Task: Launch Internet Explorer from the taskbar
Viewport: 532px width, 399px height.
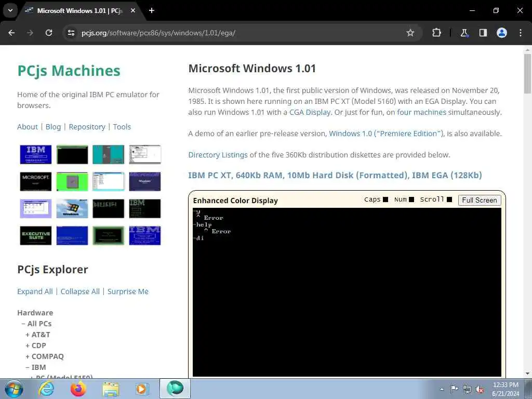Action: (46, 389)
